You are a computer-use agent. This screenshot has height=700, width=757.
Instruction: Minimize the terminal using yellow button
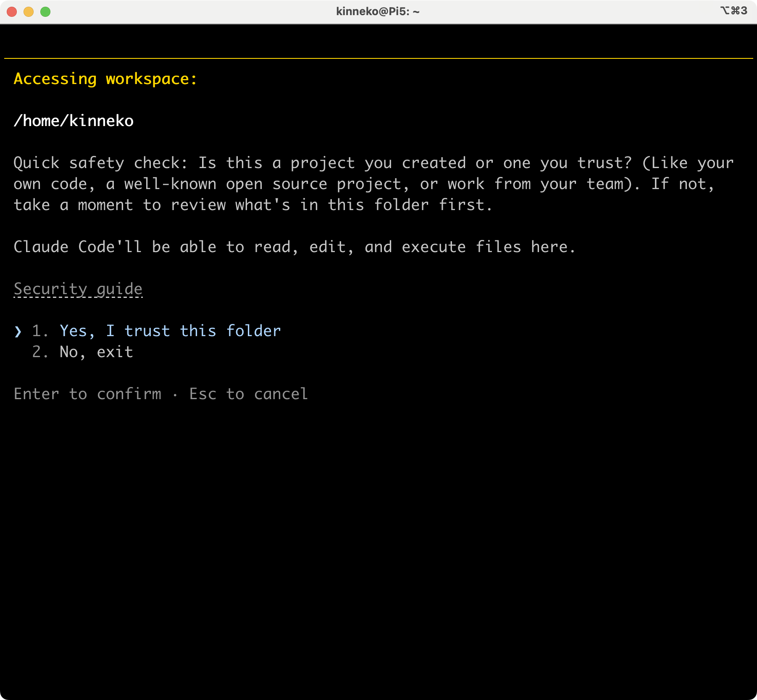[29, 12]
